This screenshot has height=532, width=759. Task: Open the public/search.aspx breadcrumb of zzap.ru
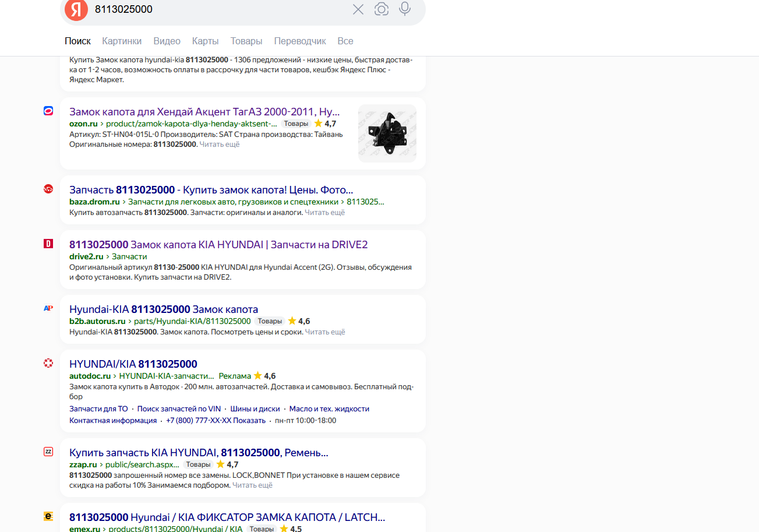pyautogui.click(x=142, y=464)
